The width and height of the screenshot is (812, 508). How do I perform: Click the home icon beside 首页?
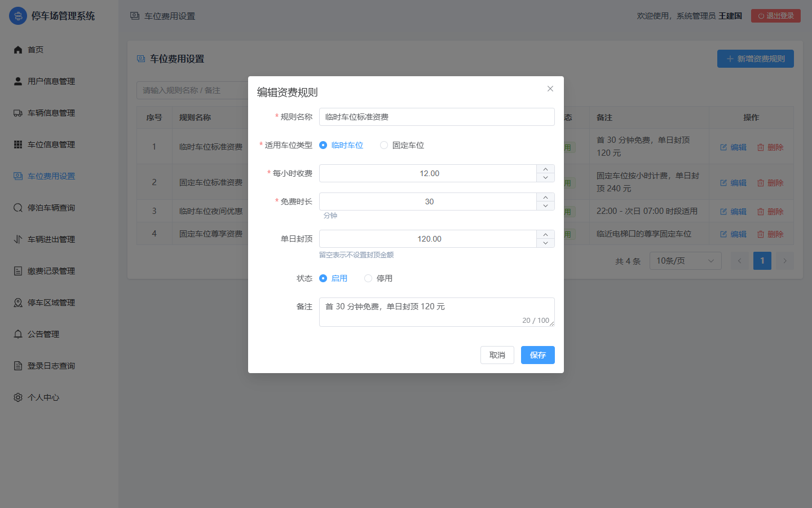18,50
